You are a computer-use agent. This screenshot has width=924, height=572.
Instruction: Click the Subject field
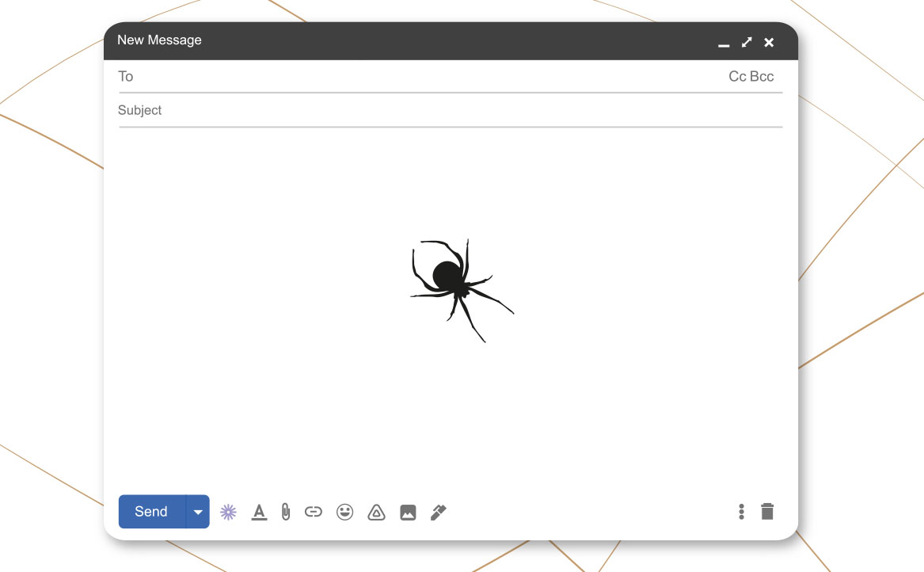pos(451,110)
